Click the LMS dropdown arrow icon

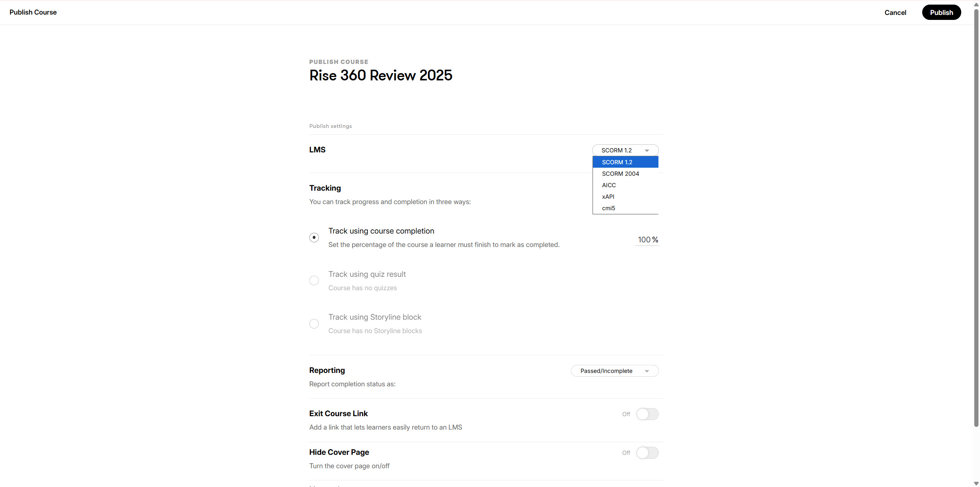tap(647, 150)
